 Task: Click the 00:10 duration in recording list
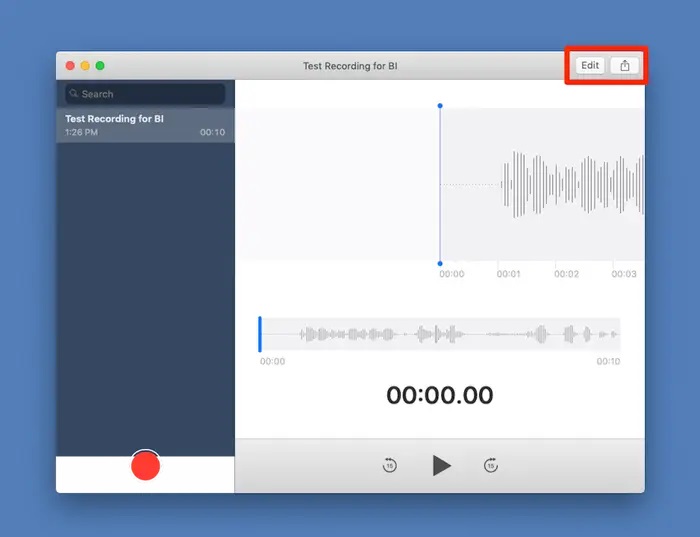pyautogui.click(x=212, y=132)
